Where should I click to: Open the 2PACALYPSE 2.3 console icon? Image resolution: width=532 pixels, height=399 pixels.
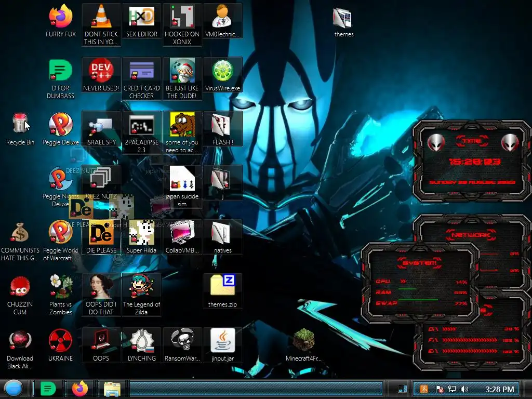click(x=141, y=125)
